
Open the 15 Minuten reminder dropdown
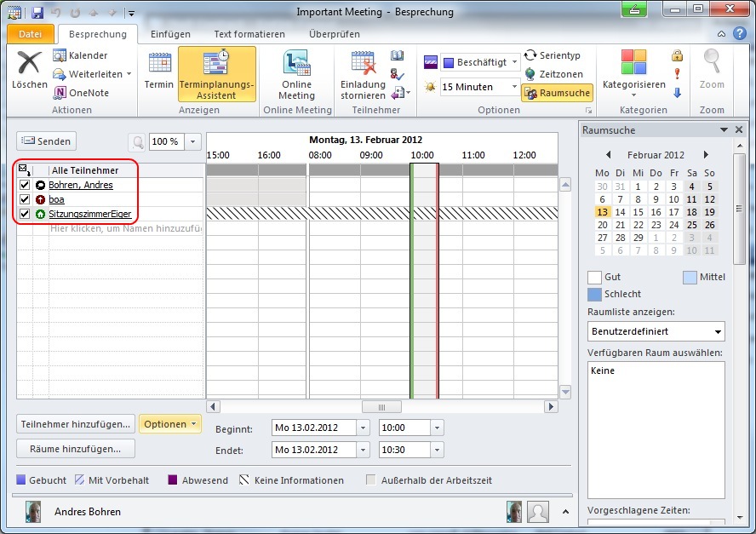point(514,87)
